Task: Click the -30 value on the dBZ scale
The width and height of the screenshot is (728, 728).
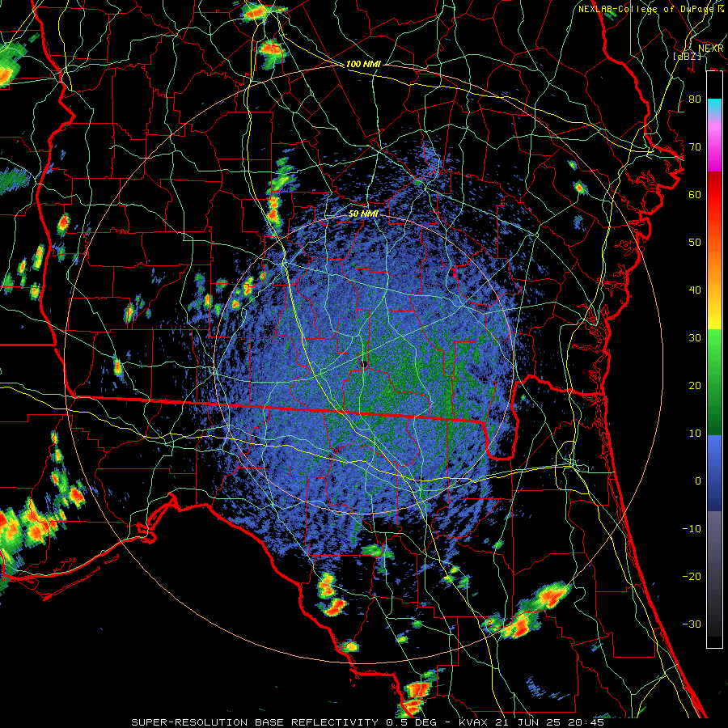Action: pos(692,624)
